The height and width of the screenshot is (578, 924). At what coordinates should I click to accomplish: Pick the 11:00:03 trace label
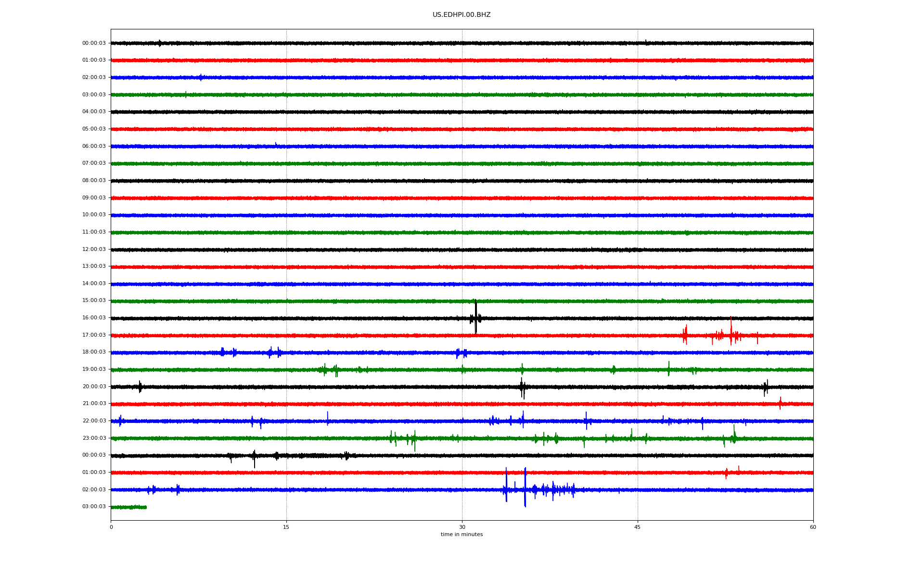click(94, 232)
